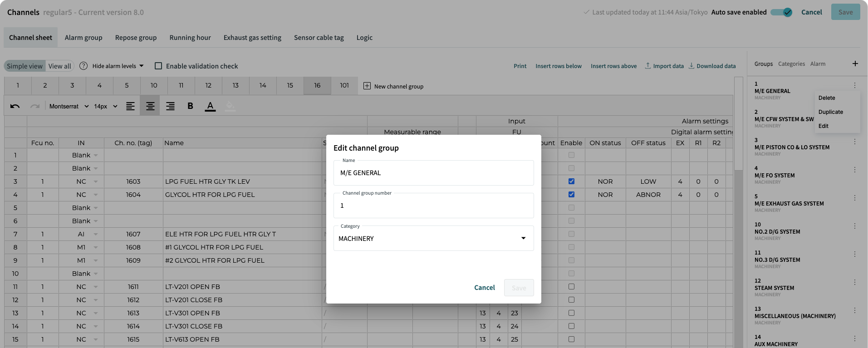This screenshot has width=868, height=348.
Task: Open the more options menu for M/E FO SYSTEM
Action: (x=855, y=170)
